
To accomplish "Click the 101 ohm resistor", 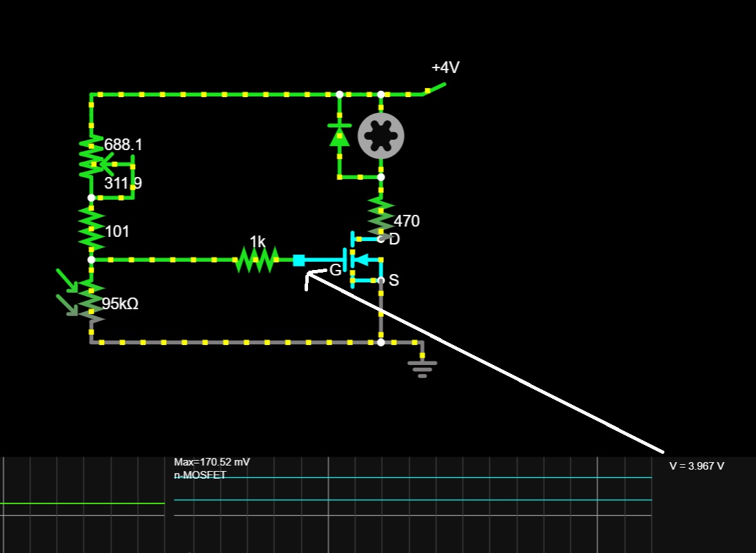I will coord(92,229).
